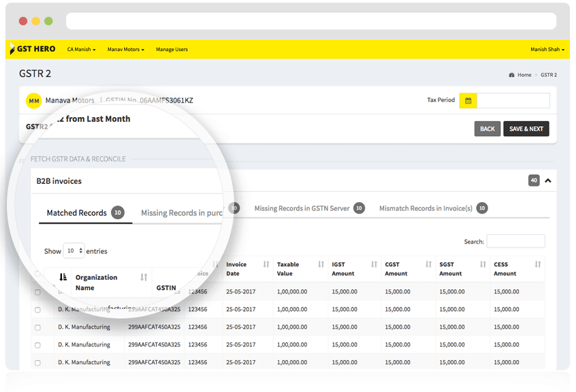Click the table Search box
576x392 pixels.
coord(516,241)
